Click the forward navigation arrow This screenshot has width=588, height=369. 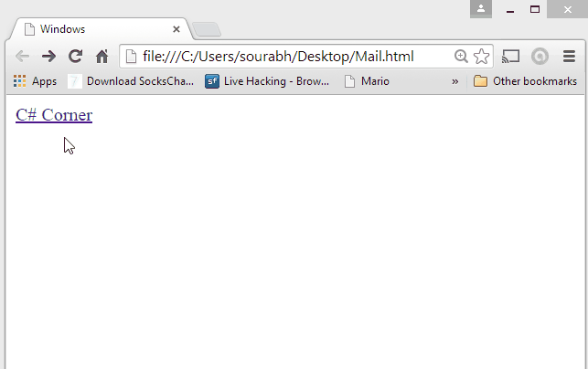48,57
